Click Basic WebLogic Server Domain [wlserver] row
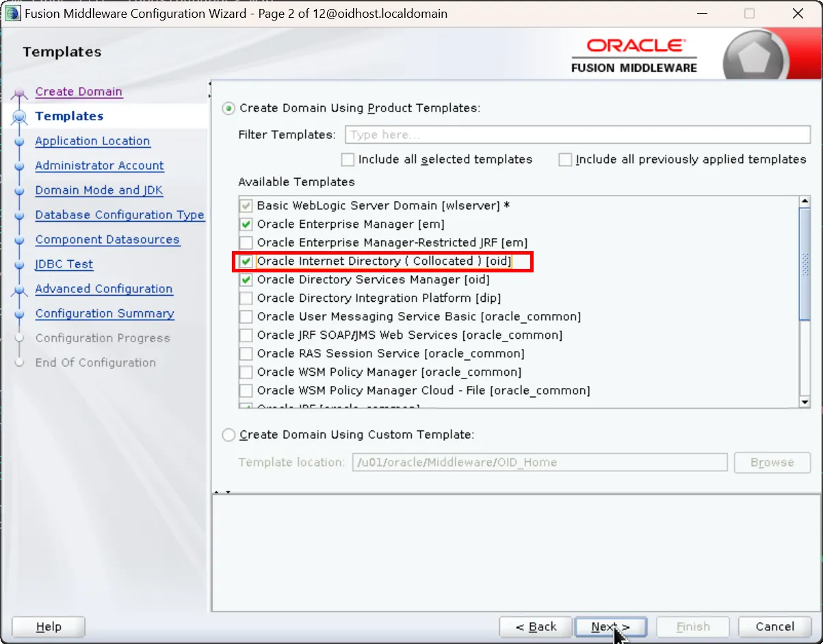This screenshot has width=823, height=644. click(x=519, y=206)
